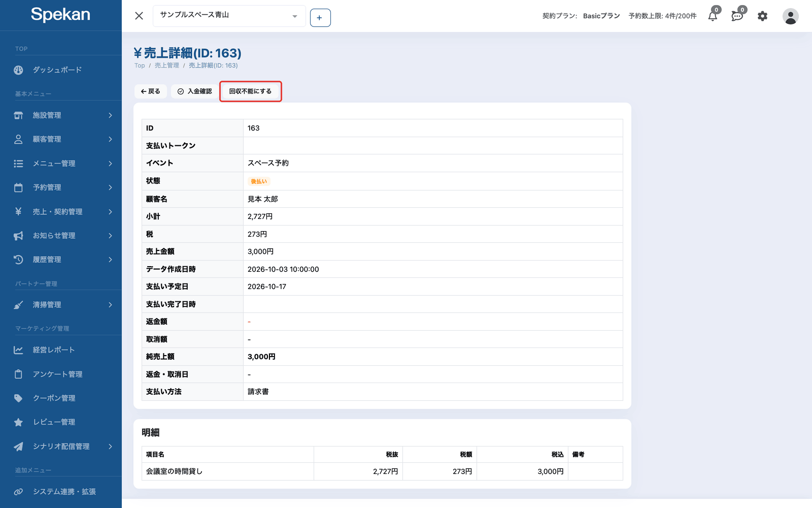Viewport: 812px width, 508px height.
Task: Click the 入金確認 button
Action: coord(195,91)
